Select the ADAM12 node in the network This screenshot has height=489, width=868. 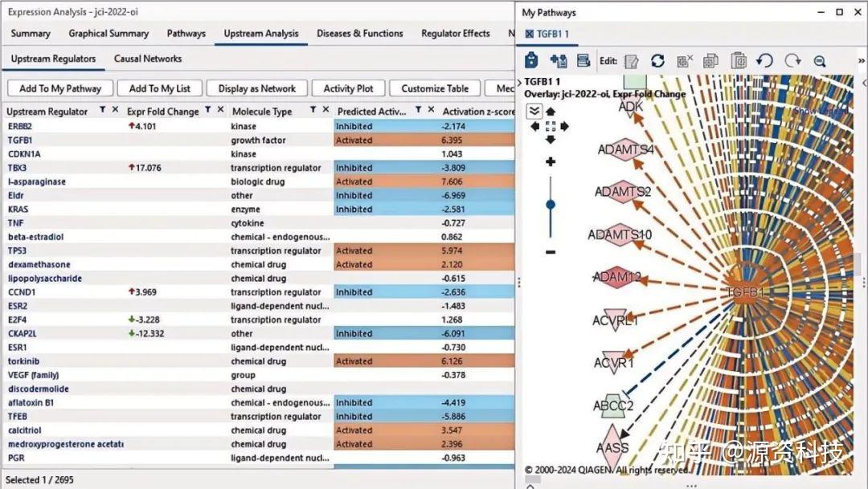click(617, 276)
